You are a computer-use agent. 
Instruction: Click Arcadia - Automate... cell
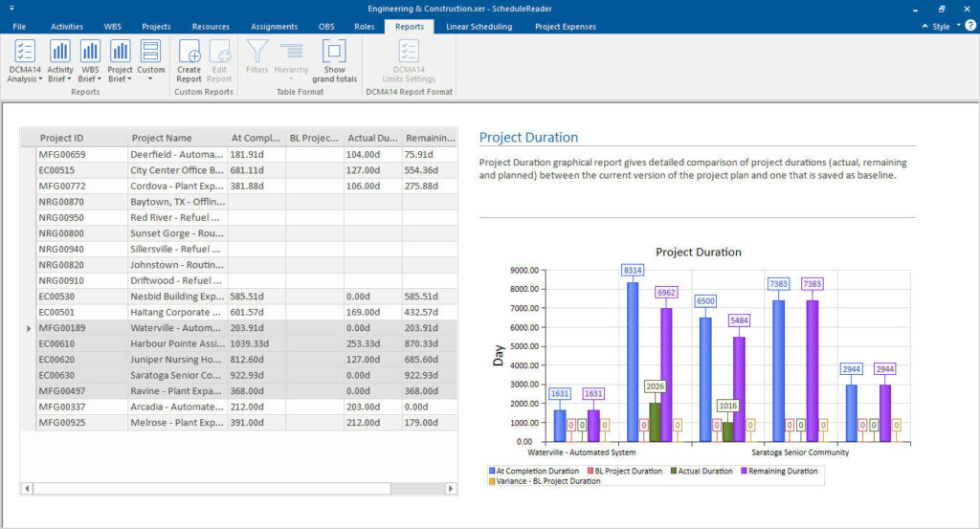pos(177,407)
